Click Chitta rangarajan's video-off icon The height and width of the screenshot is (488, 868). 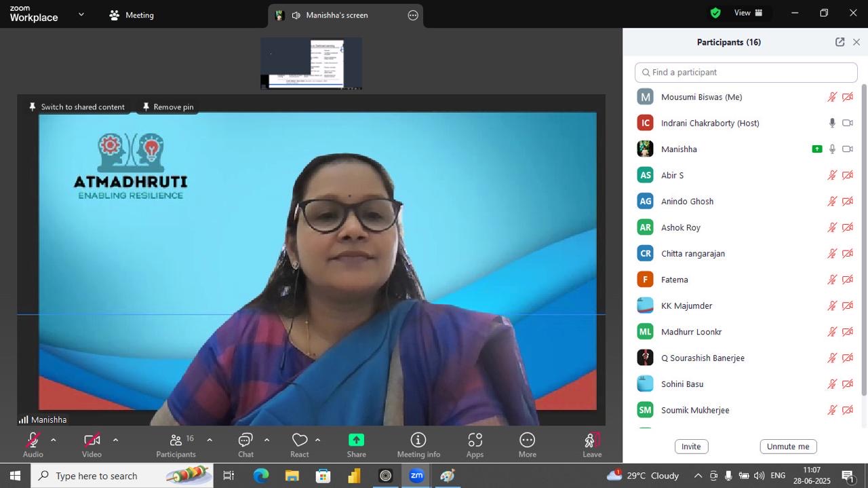[x=848, y=254]
